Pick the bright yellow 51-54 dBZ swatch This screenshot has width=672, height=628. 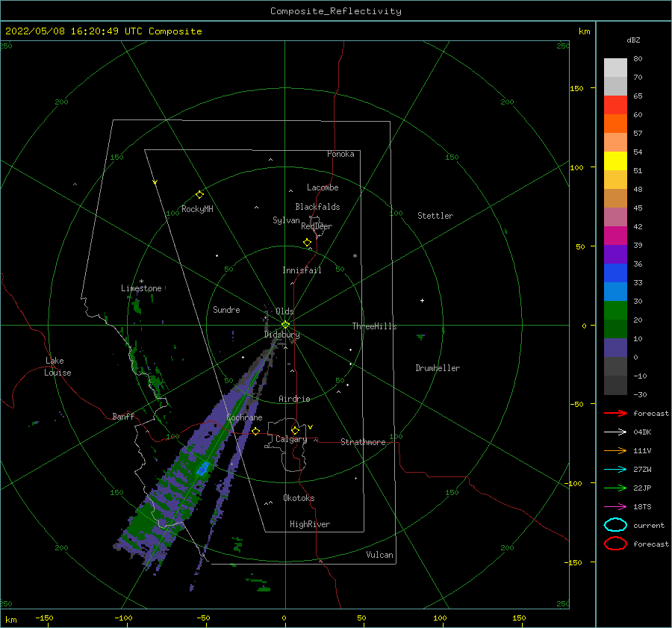[615, 161]
